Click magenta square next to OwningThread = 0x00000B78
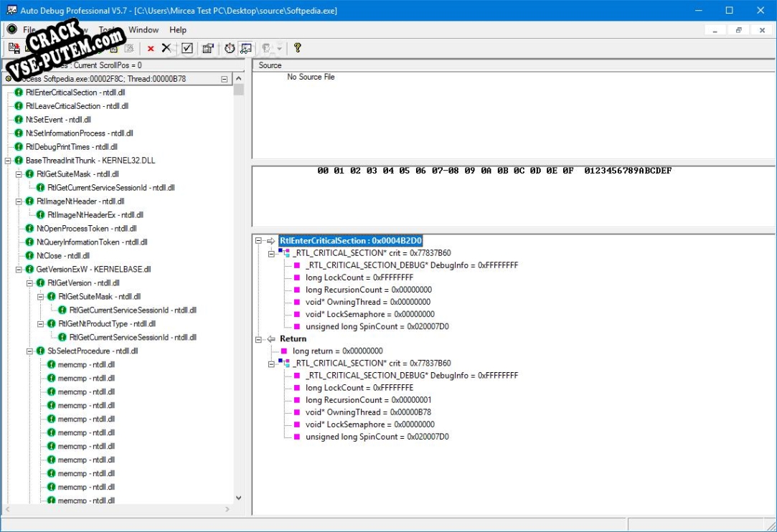The image size is (777, 532). (297, 412)
